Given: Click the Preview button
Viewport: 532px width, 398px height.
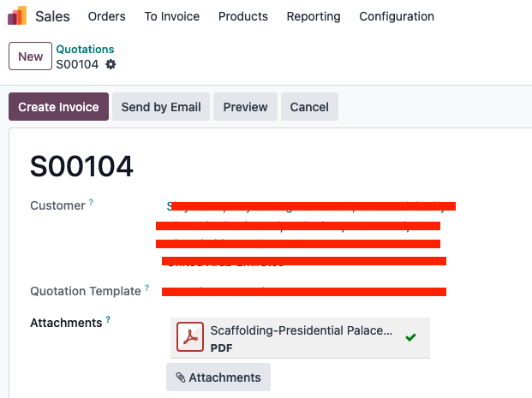Looking at the screenshot, I should tap(245, 107).
